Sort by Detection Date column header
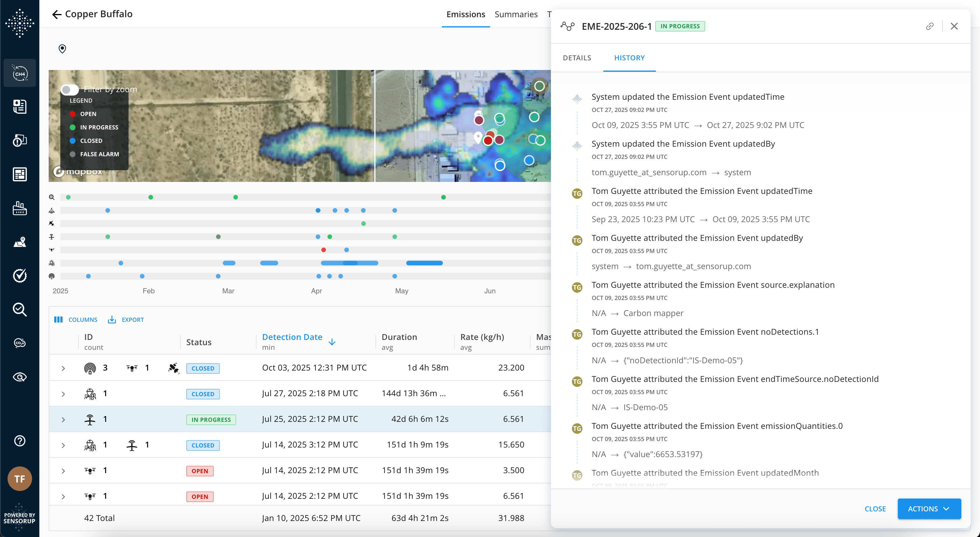The image size is (980, 537). [292, 337]
